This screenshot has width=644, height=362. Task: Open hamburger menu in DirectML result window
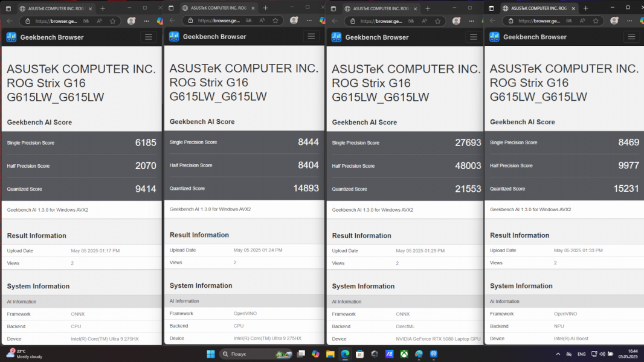473,37
